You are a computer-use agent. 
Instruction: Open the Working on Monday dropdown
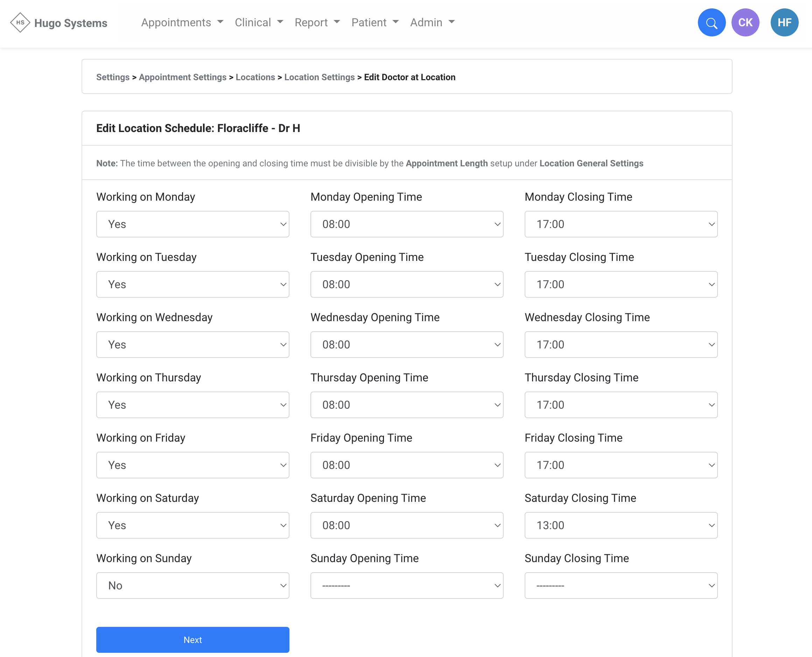pos(192,224)
